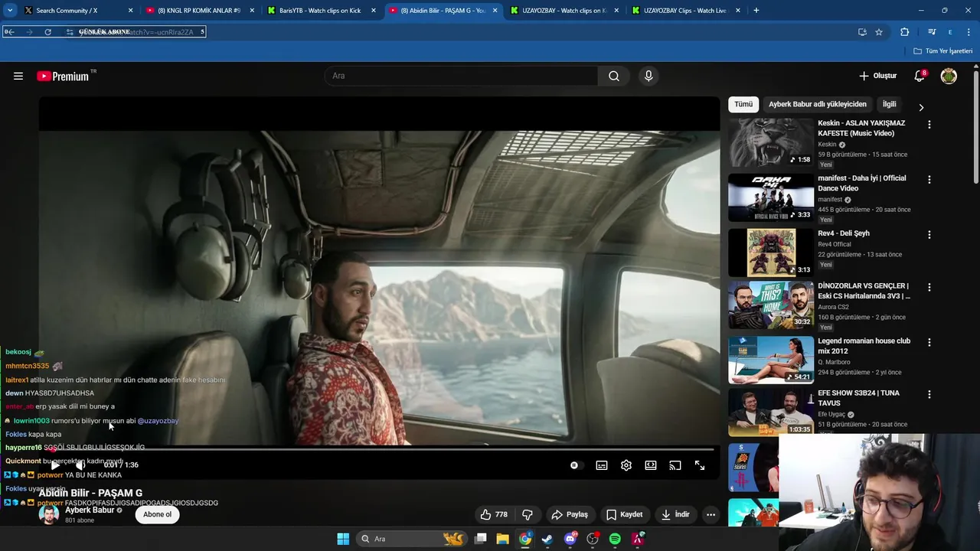
Task: Open options for Rev4 Deli Şeyh video
Action: tap(929, 234)
